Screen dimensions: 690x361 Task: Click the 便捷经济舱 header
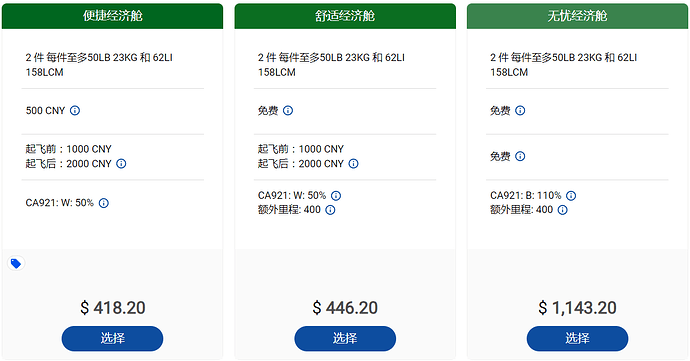(x=112, y=16)
